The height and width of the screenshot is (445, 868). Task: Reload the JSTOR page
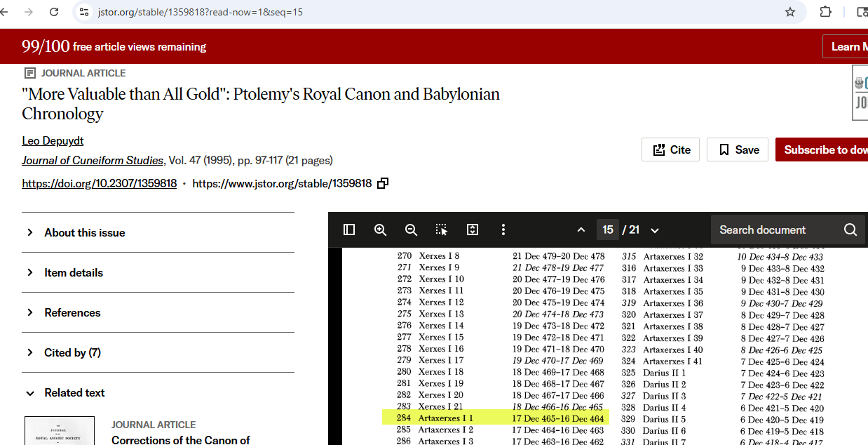pos(54,12)
